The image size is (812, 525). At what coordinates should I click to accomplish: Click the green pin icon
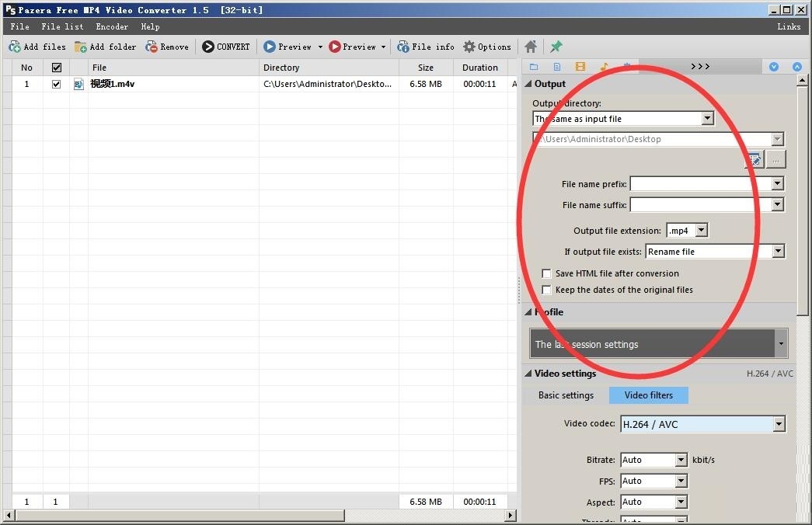(x=556, y=47)
